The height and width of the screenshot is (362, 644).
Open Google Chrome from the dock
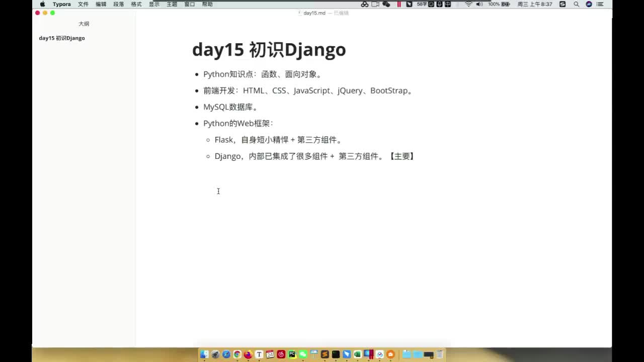point(237,354)
